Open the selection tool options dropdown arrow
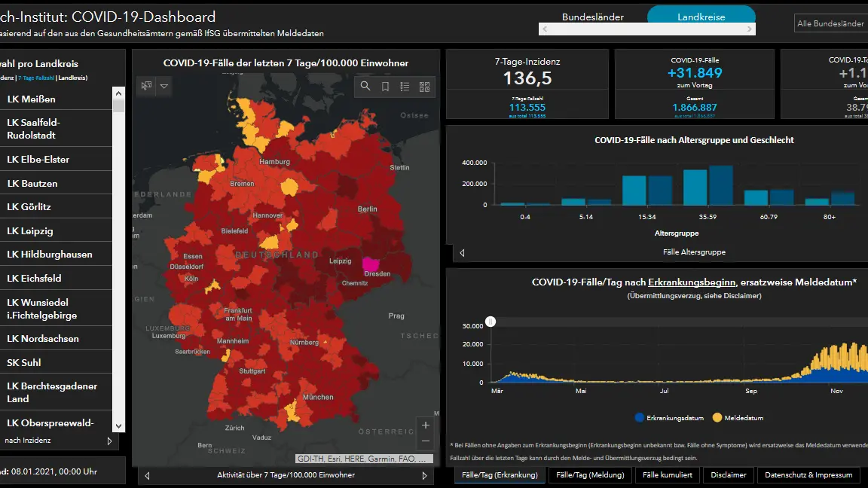Screen dimensions: 868x488 click(x=164, y=87)
